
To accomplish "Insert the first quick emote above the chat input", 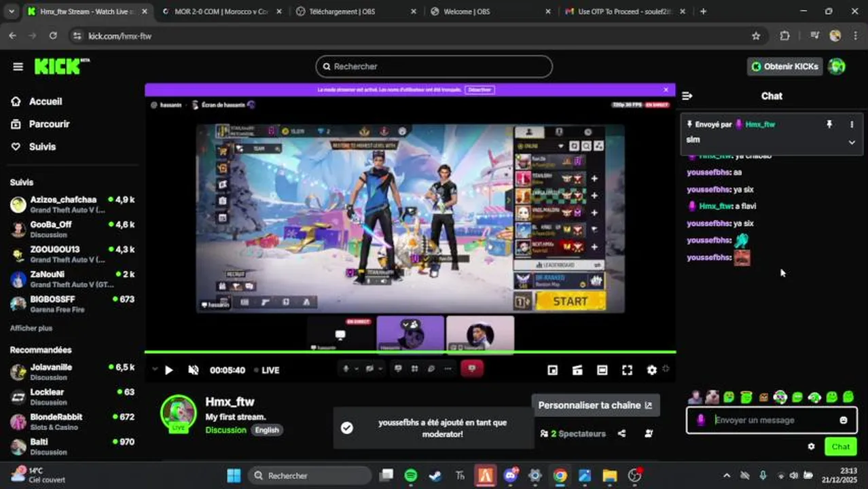I will pyautogui.click(x=695, y=397).
